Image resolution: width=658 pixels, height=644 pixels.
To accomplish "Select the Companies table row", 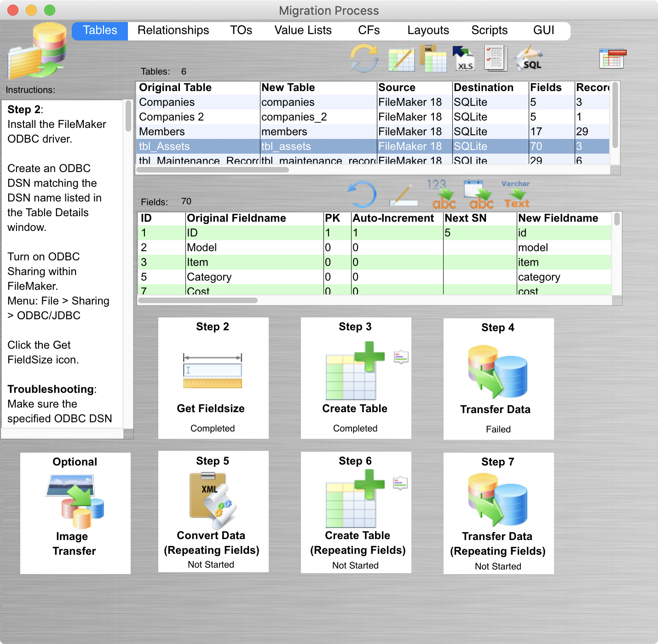I will (x=373, y=102).
